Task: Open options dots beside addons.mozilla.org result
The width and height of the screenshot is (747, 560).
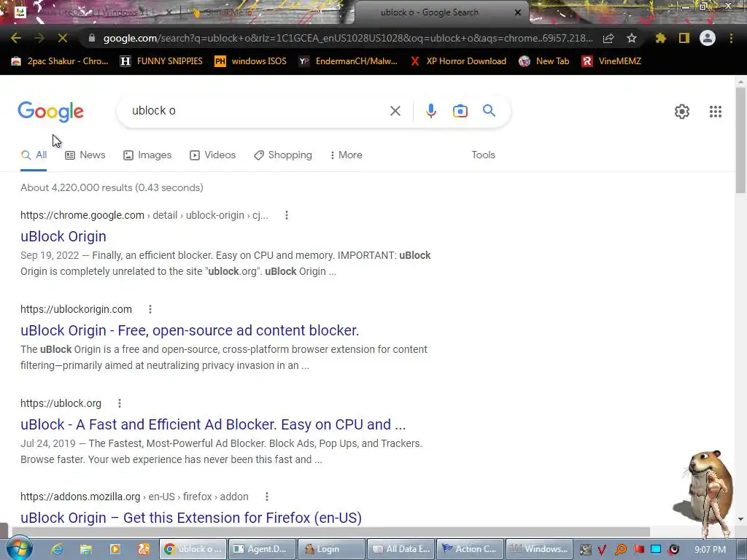Action: coord(267,497)
